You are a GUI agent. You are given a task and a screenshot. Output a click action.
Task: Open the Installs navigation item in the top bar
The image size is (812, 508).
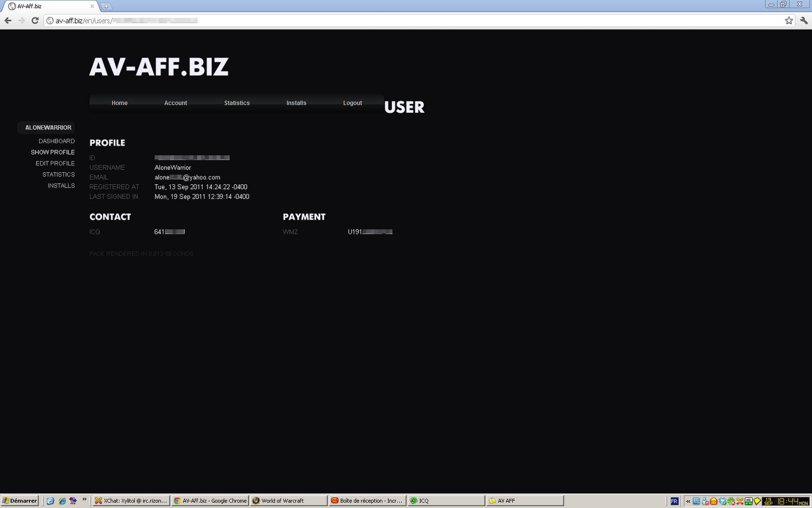pos(296,103)
